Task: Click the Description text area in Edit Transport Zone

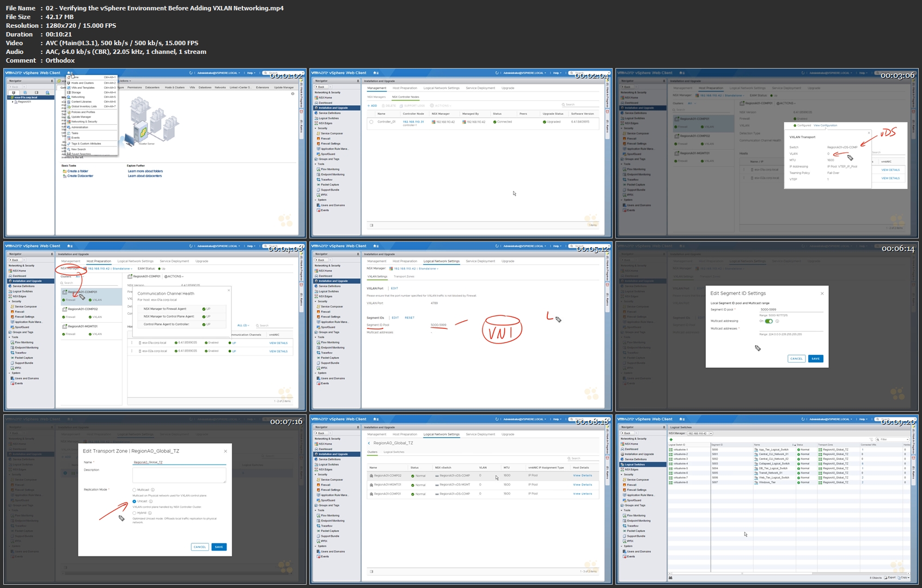Action: coord(179,475)
